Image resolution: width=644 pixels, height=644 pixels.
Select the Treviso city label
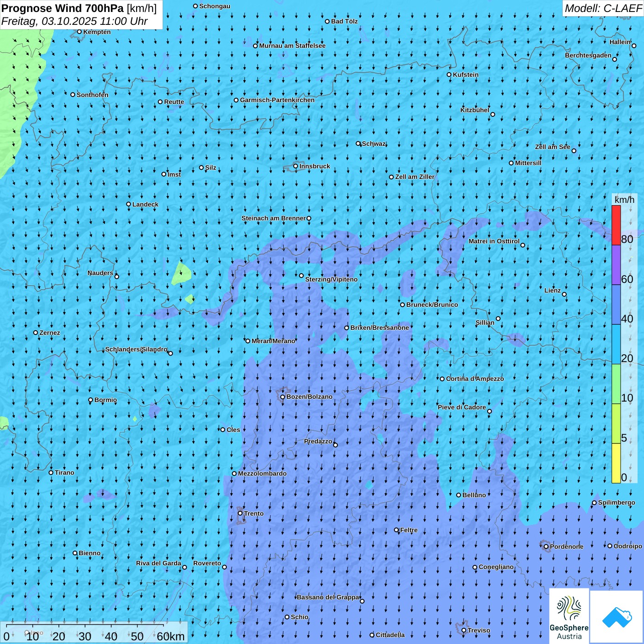pos(479,630)
